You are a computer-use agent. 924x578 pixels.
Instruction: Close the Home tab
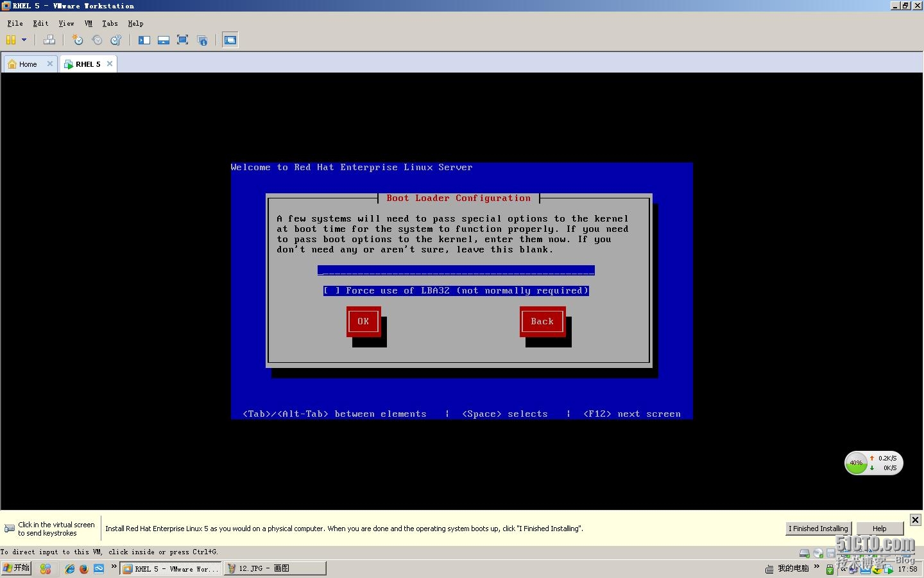pyautogui.click(x=50, y=64)
